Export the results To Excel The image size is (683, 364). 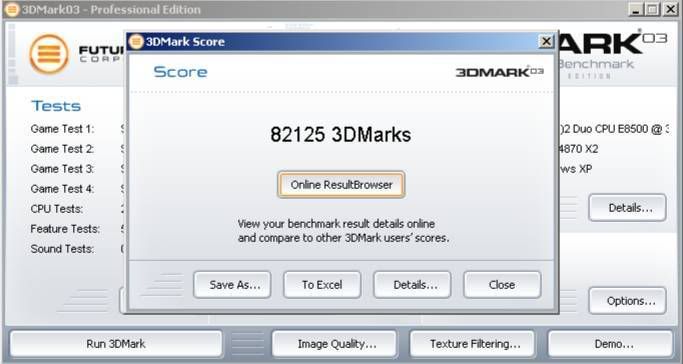(322, 285)
